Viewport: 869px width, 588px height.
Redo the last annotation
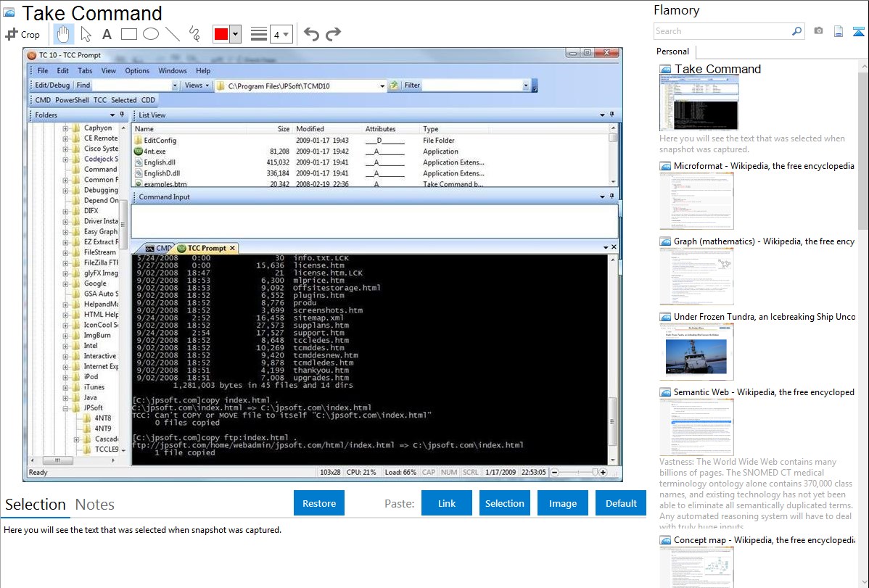[333, 34]
